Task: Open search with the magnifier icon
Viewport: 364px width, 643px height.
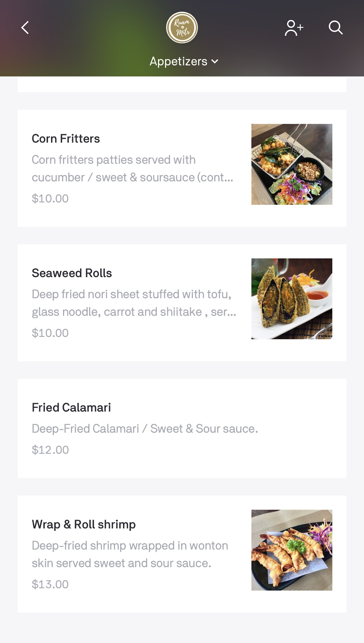Action: point(335,28)
